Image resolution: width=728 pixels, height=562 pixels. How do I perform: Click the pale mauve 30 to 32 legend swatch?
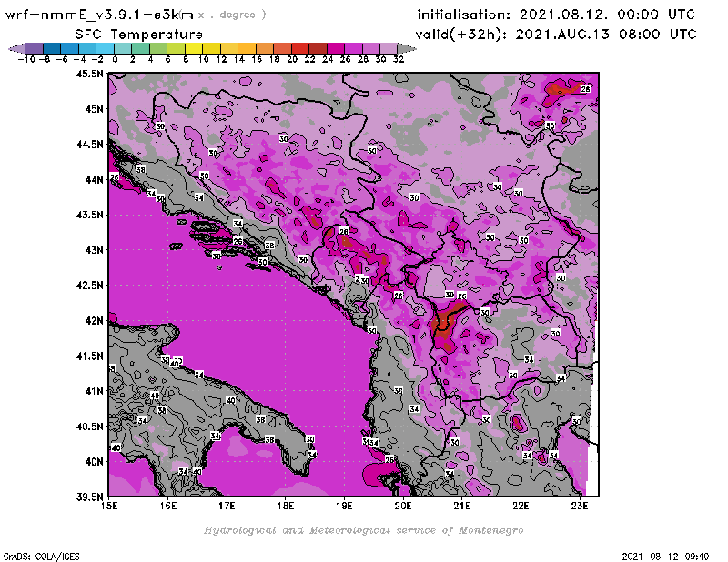[389, 48]
